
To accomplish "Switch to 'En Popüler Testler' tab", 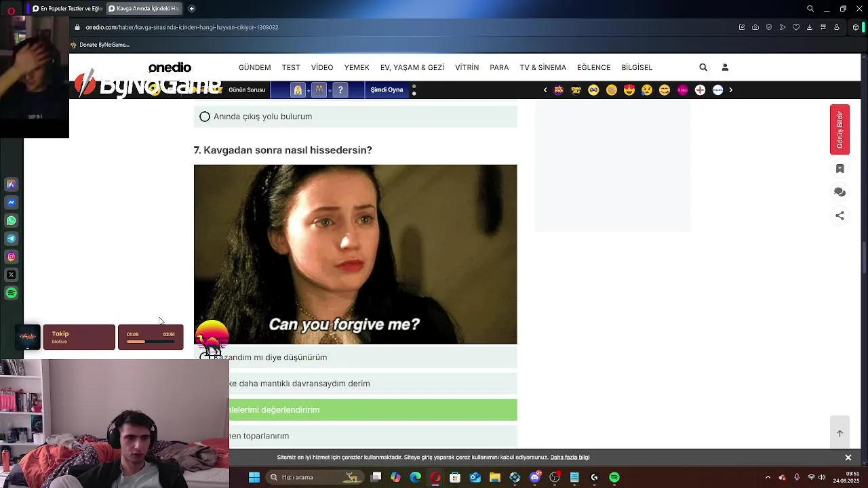I will pyautogui.click(x=67, y=9).
